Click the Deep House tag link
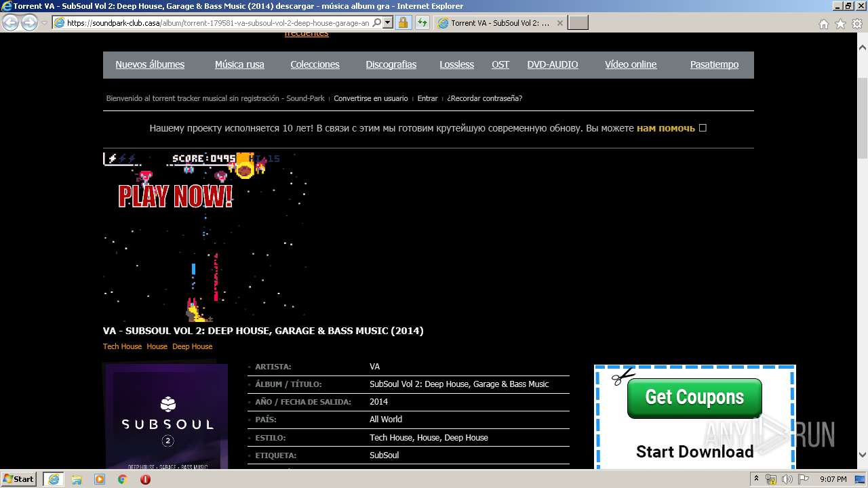The image size is (868, 488). pyautogui.click(x=192, y=346)
